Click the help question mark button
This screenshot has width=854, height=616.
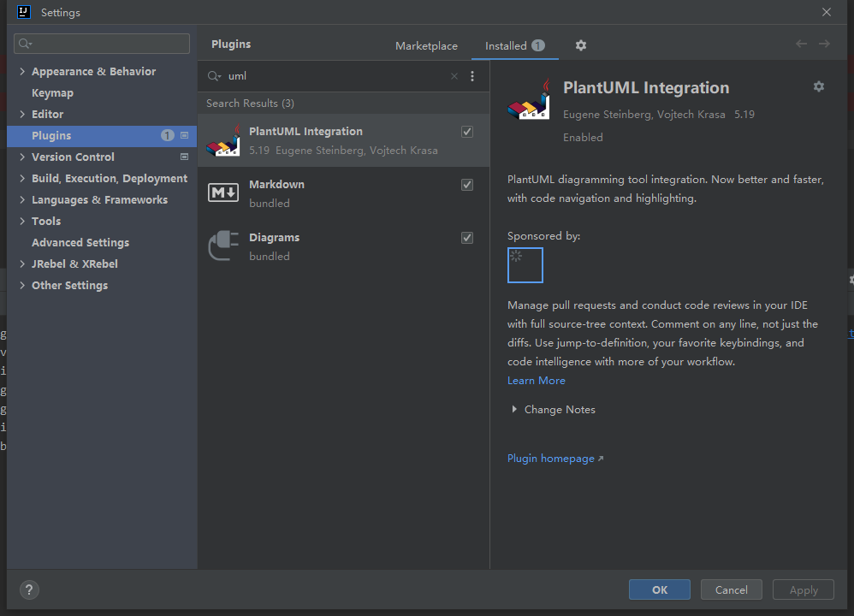29,589
